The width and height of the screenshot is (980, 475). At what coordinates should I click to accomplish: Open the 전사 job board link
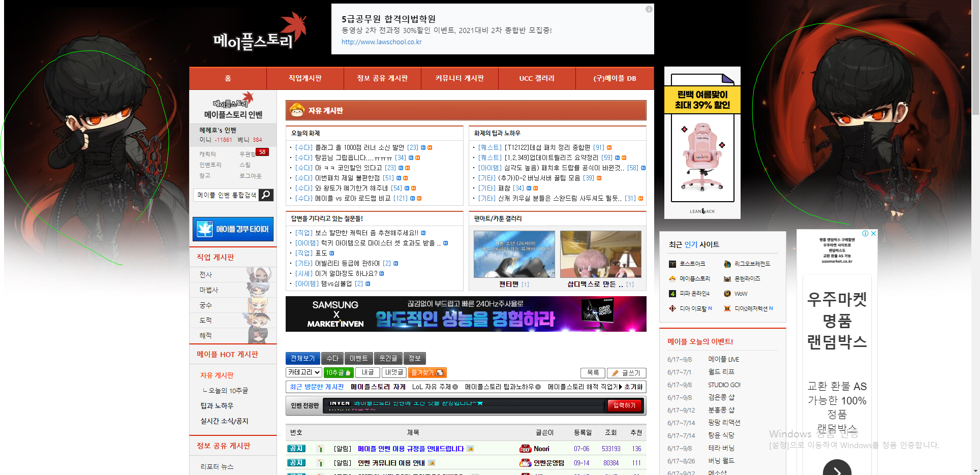206,275
